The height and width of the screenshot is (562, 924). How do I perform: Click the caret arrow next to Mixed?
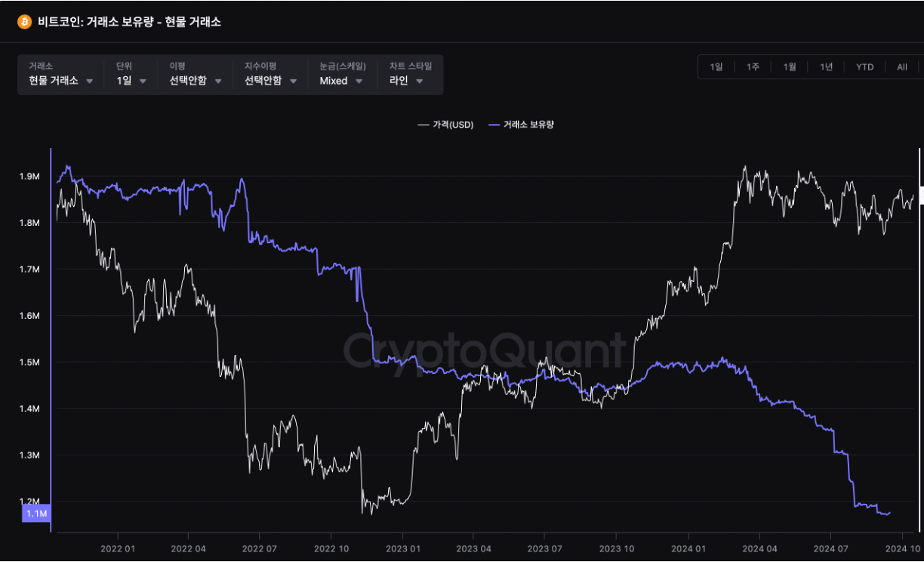pos(359,82)
